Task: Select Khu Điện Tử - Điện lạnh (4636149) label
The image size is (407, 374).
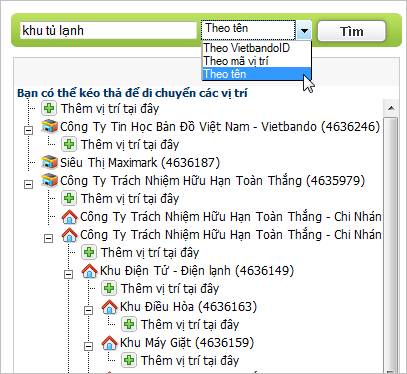Action: (x=197, y=271)
